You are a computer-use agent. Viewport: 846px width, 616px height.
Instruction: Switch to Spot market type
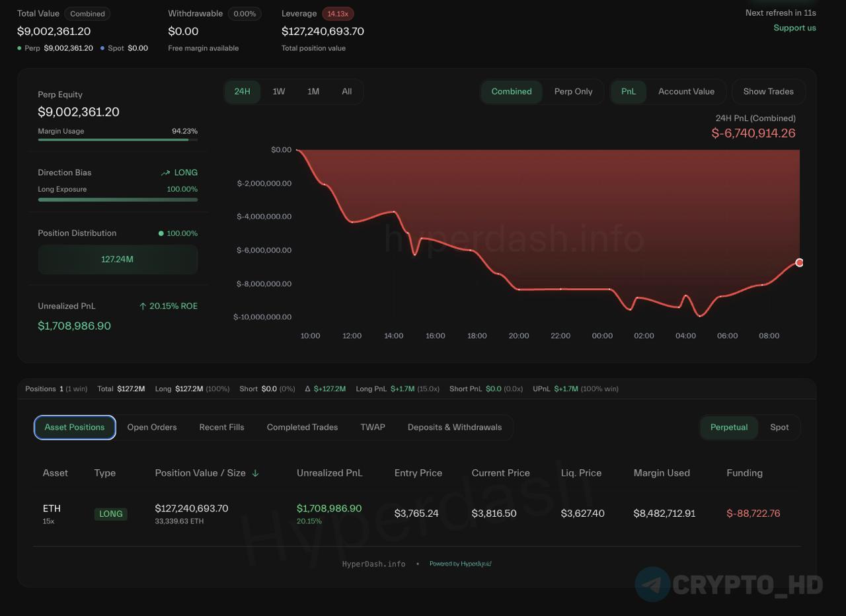pyautogui.click(x=779, y=427)
